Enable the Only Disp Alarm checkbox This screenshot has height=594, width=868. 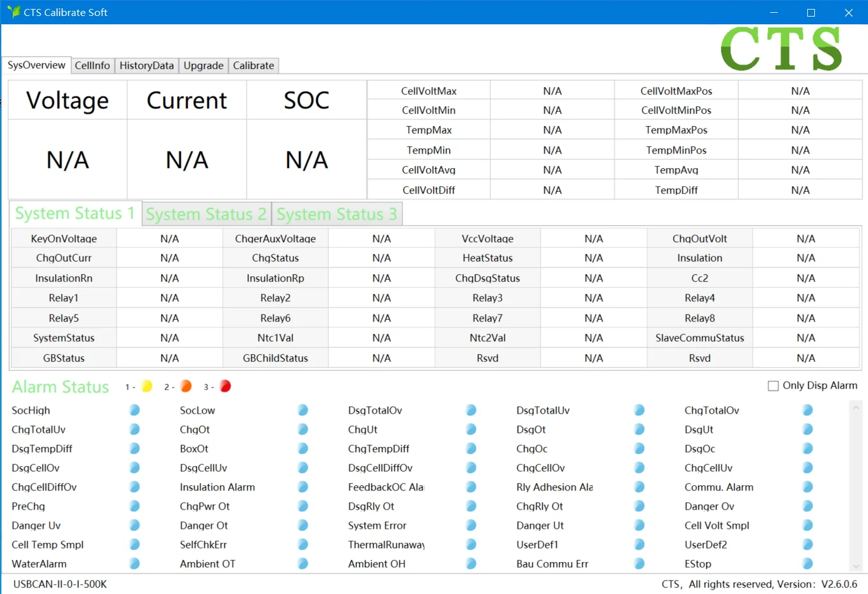pyautogui.click(x=773, y=386)
